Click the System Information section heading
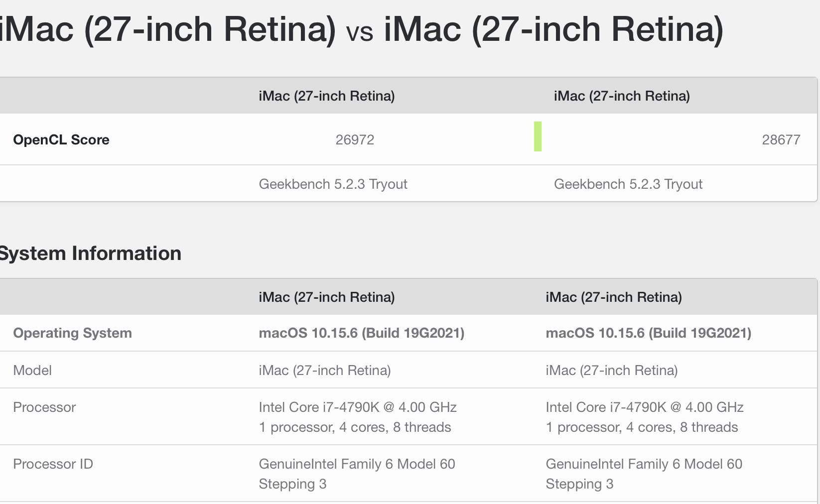This screenshot has width=820, height=504. point(90,253)
